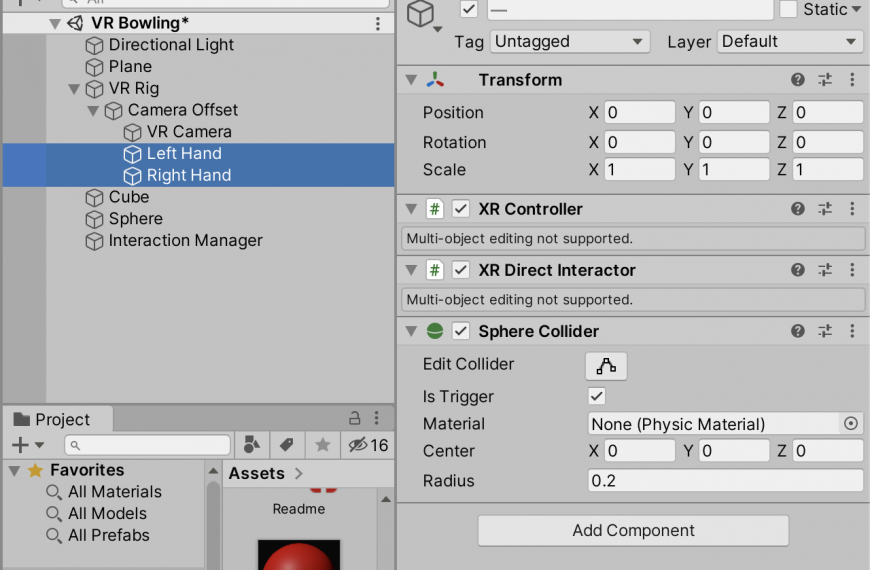
Task: Click the favorites star filter icon
Action: 322,445
